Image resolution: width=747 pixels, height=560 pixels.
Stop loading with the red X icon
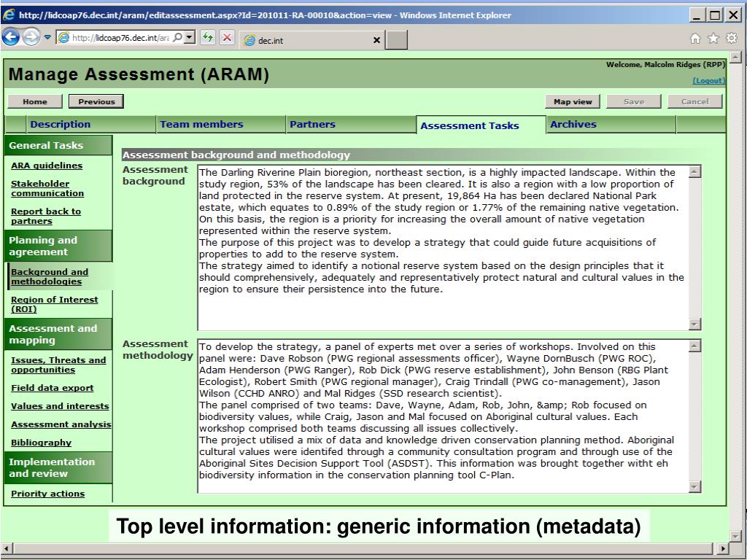pyautogui.click(x=228, y=37)
